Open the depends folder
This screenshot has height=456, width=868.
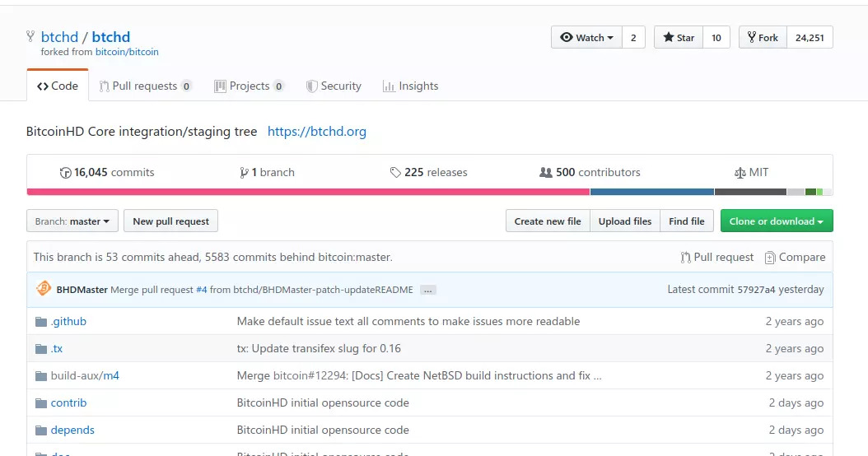(x=72, y=430)
